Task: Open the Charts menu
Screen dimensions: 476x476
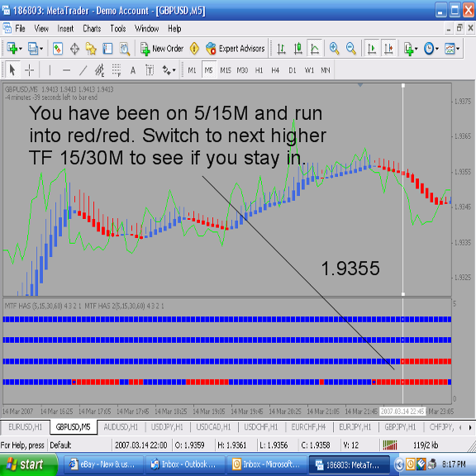Action: 92,29
